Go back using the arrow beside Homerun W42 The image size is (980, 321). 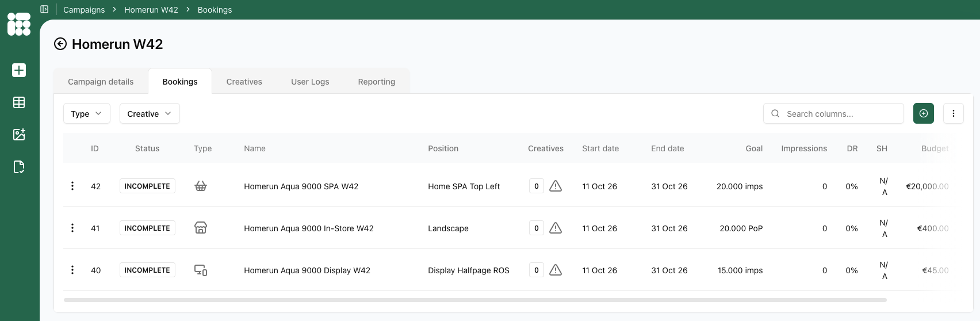pyautogui.click(x=60, y=44)
